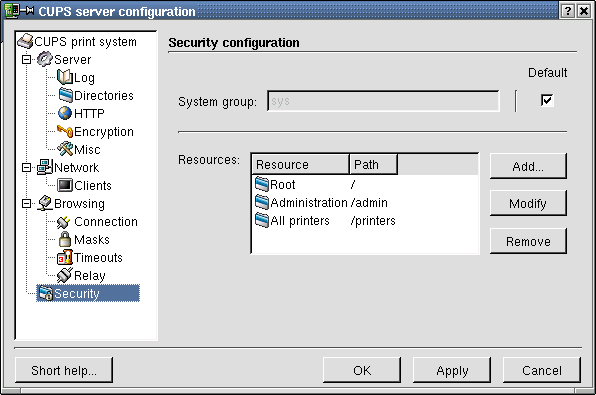Click the title bar help question mark
This screenshot has height=395, width=596.
(x=567, y=11)
